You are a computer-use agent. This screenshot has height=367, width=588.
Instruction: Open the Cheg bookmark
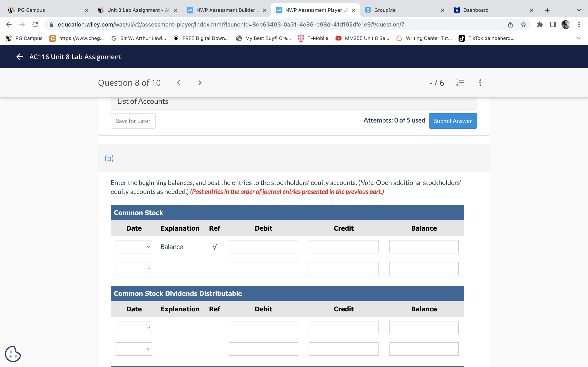[x=77, y=38]
